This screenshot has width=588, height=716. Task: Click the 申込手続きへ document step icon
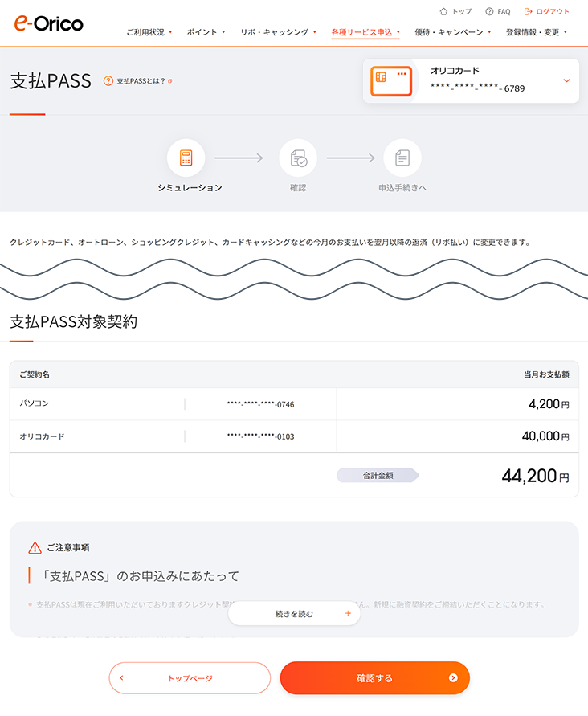coord(402,158)
